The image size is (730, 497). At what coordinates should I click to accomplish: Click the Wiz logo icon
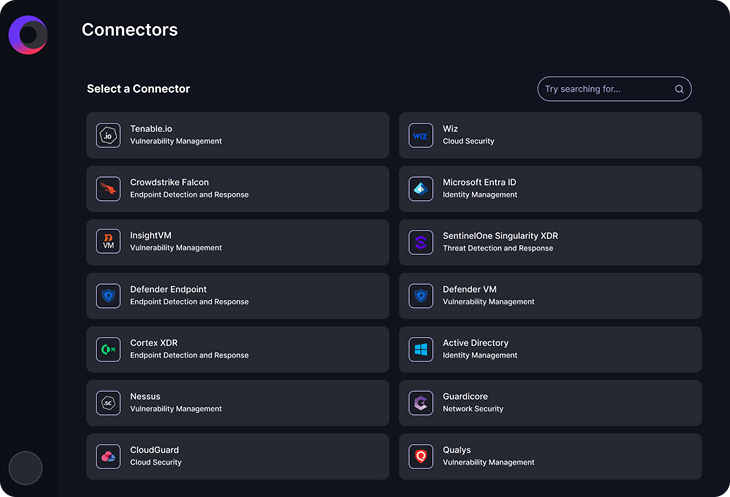[420, 135]
